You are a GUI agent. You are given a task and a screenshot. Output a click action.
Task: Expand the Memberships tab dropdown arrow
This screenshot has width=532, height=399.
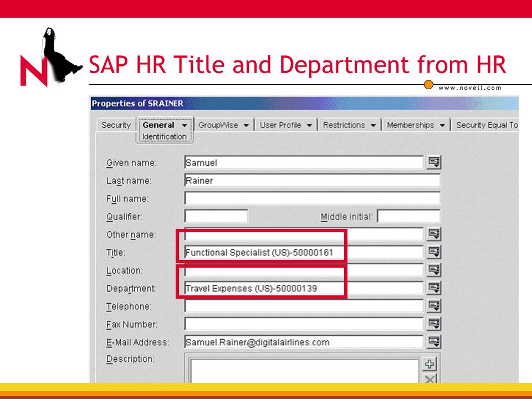tap(442, 126)
